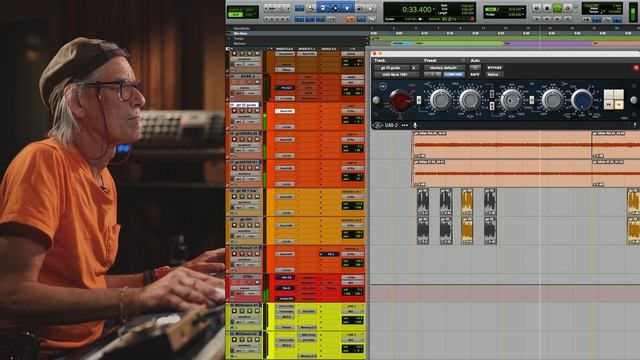Screen dimensions: 640x360
Task: Open output selector on gtr DI guide track
Action: click(x=352, y=111)
